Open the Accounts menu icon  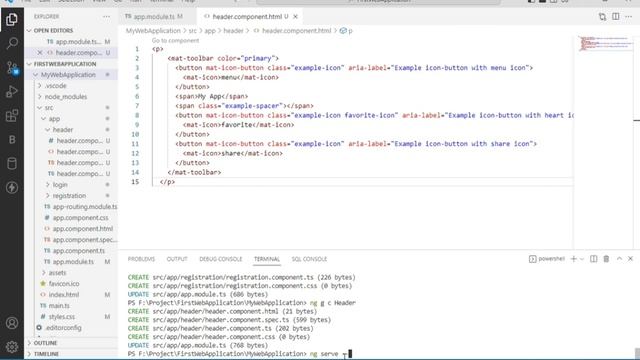pyautogui.click(x=12, y=323)
